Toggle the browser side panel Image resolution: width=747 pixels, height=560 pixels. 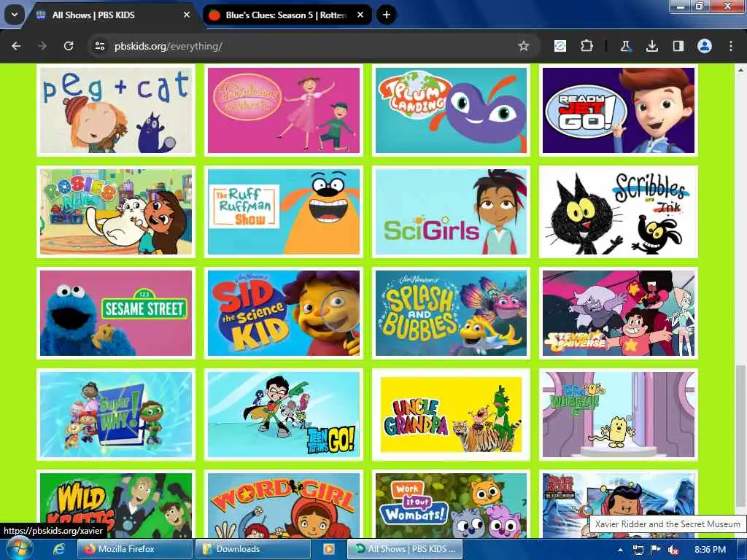(x=678, y=46)
